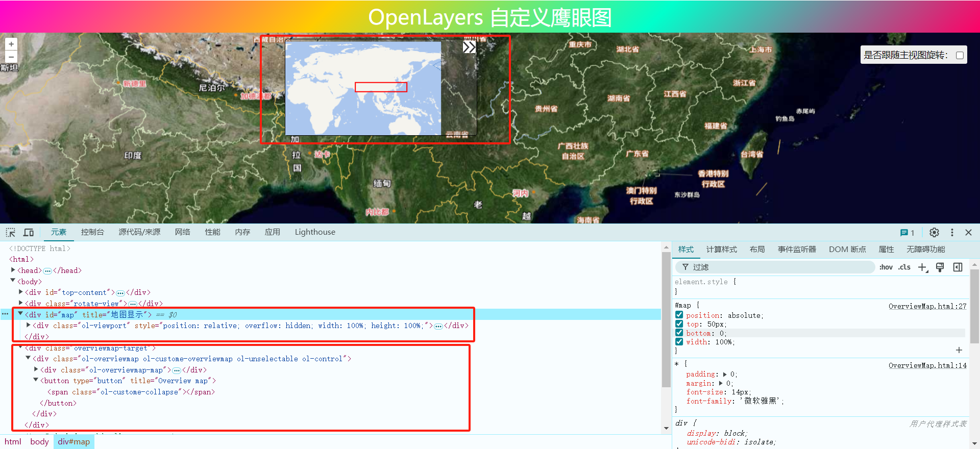This screenshot has height=449, width=980.
Task: Collapse the ol-custome-overviewmap div node
Action: [28, 358]
